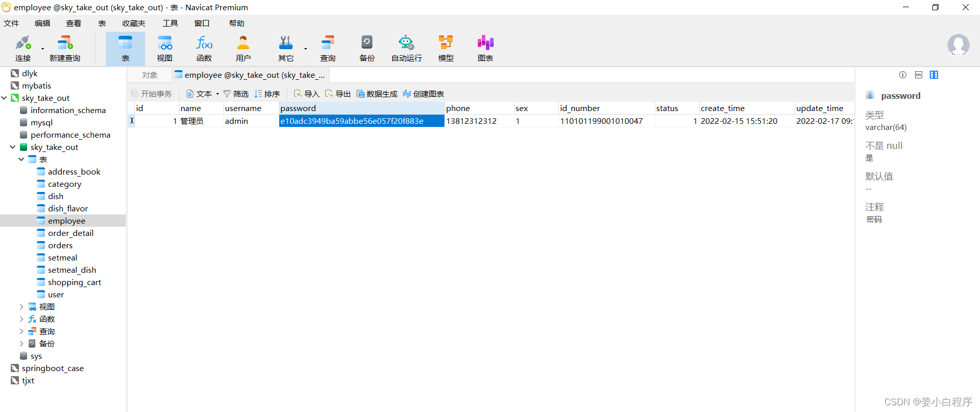Select the username cell admin

251,121
